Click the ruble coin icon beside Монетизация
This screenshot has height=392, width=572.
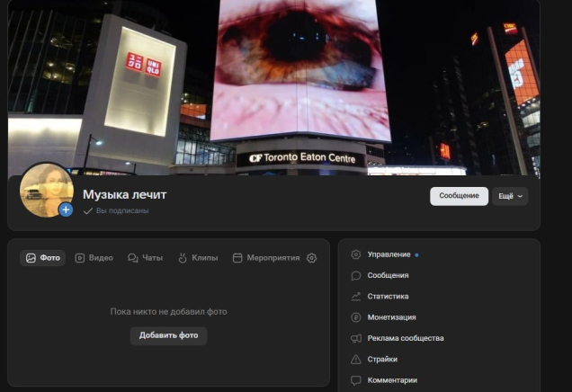point(356,317)
